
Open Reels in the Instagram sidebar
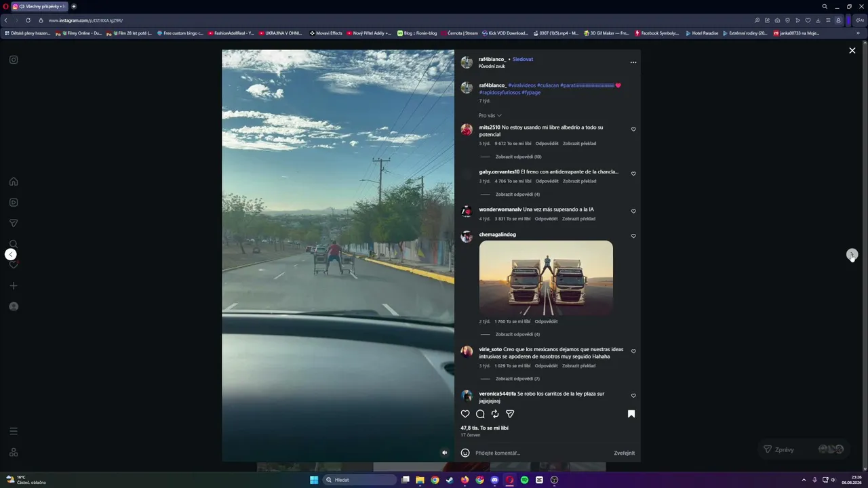point(14,202)
